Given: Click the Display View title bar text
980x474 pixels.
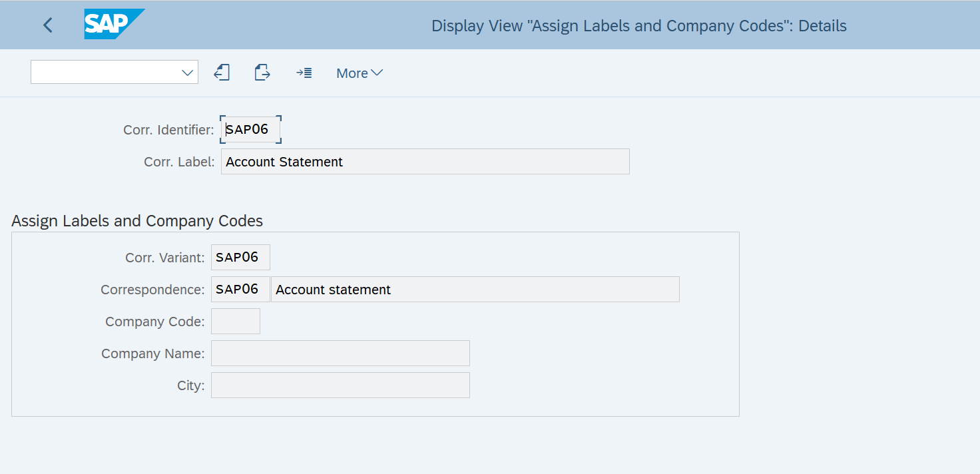Looking at the screenshot, I should click(639, 25).
